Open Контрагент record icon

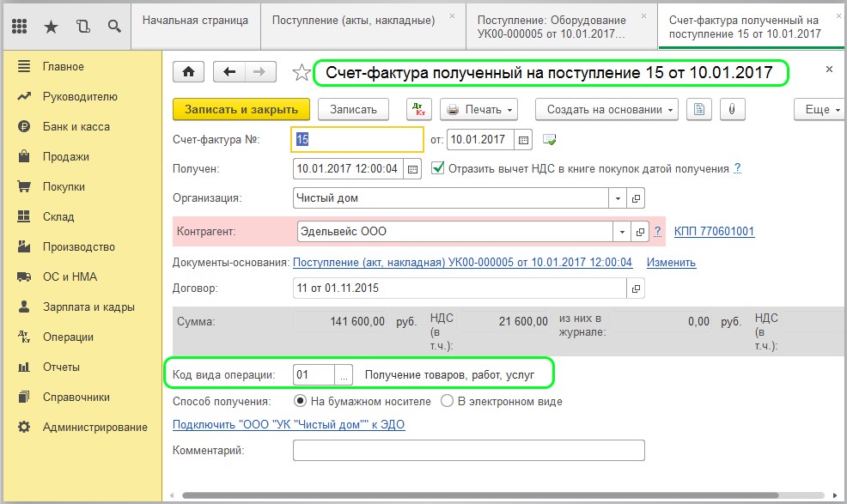pyautogui.click(x=640, y=232)
